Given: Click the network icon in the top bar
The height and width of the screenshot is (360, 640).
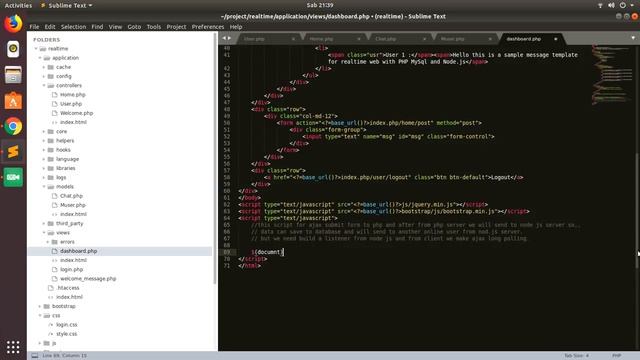Looking at the screenshot, I should (600, 5).
